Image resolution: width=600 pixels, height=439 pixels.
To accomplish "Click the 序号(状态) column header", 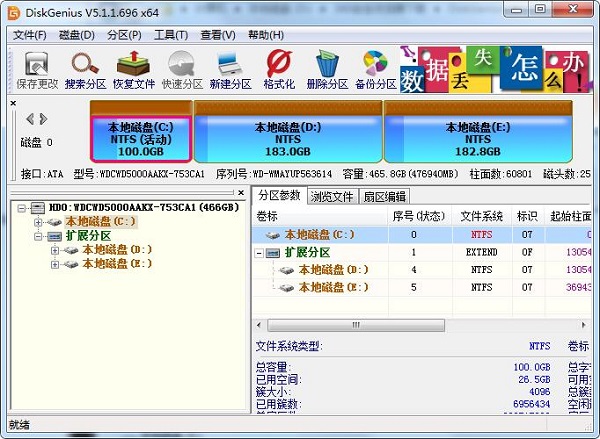I will point(420,217).
